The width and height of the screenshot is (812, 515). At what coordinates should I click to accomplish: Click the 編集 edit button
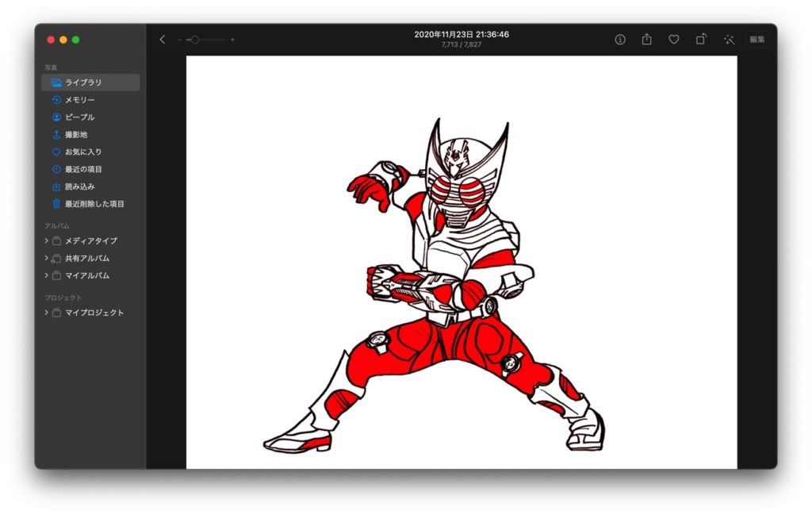click(x=757, y=40)
